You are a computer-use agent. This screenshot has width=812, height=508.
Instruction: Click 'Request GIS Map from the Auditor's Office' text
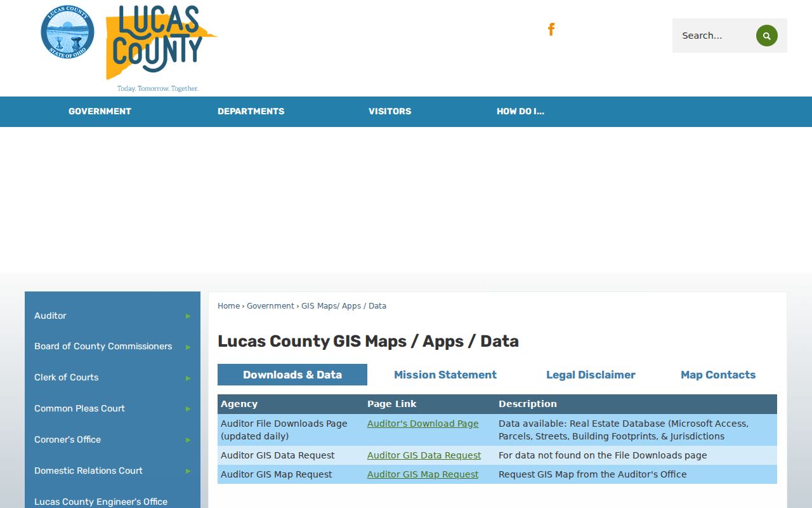coord(593,474)
